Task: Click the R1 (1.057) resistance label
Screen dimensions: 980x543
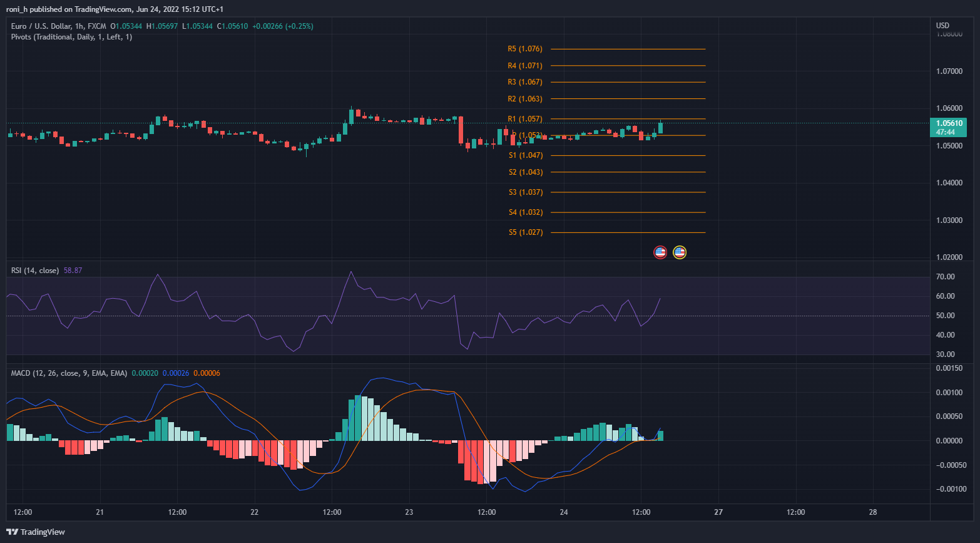Action: (524, 119)
